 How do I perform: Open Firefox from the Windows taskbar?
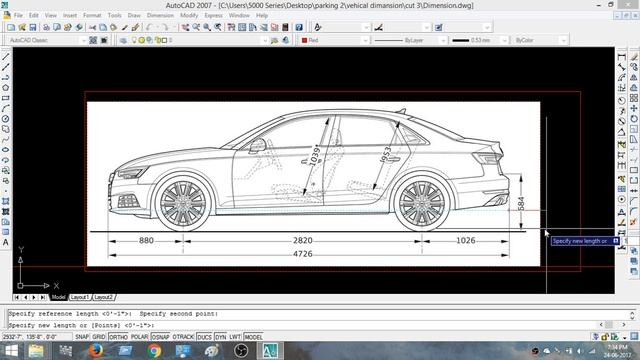point(96,351)
